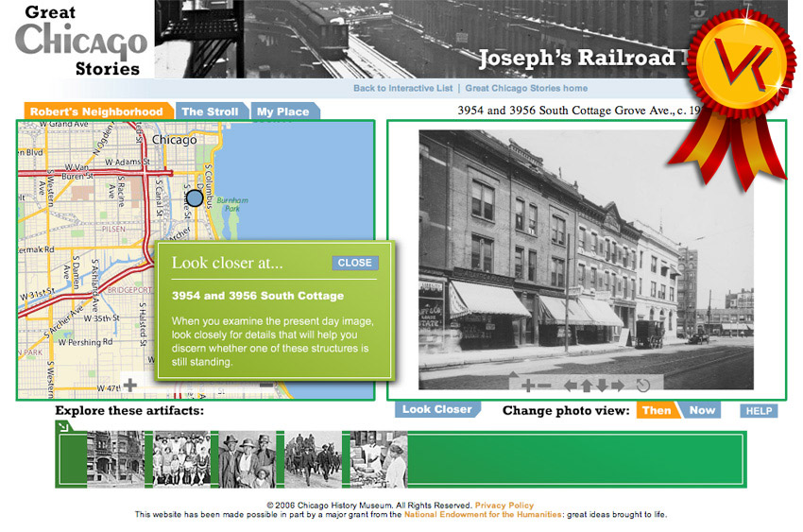Open the Privacy Policy link
Viewport: 803px width, 532px height.
click(x=504, y=506)
